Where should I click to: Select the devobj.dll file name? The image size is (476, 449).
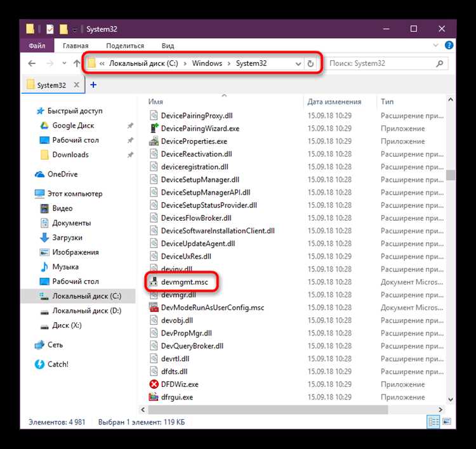click(177, 320)
